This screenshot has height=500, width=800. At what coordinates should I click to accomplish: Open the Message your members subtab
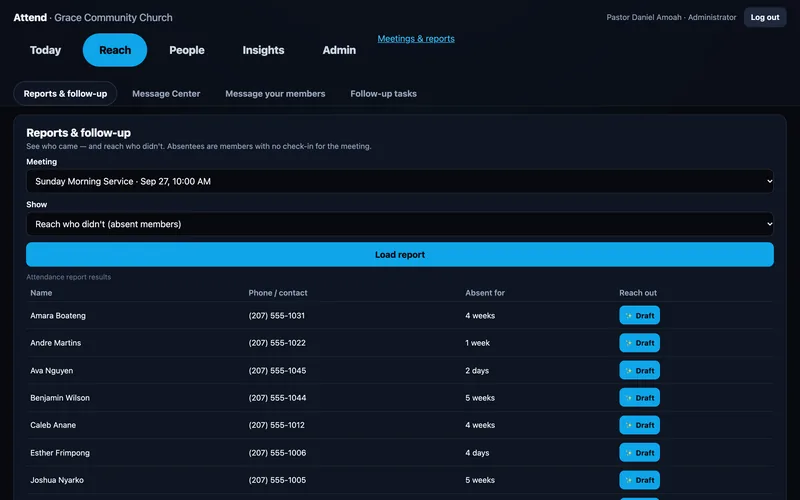[x=275, y=94]
